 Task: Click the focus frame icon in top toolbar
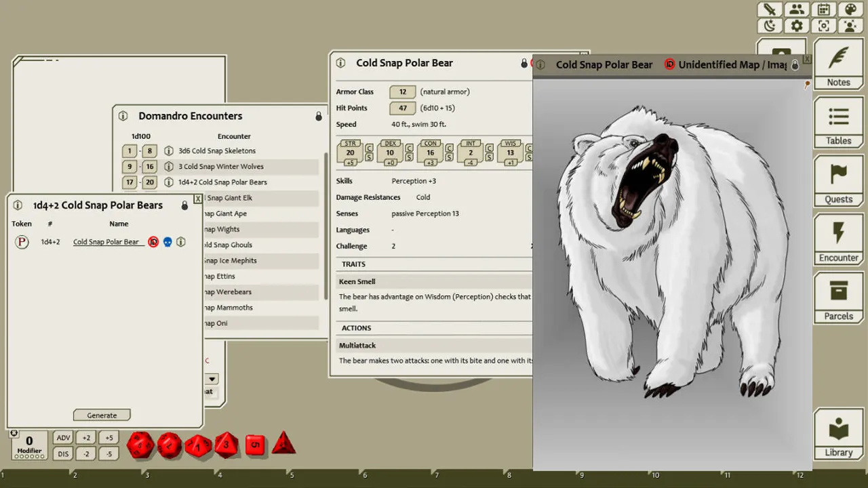click(x=823, y=26)
